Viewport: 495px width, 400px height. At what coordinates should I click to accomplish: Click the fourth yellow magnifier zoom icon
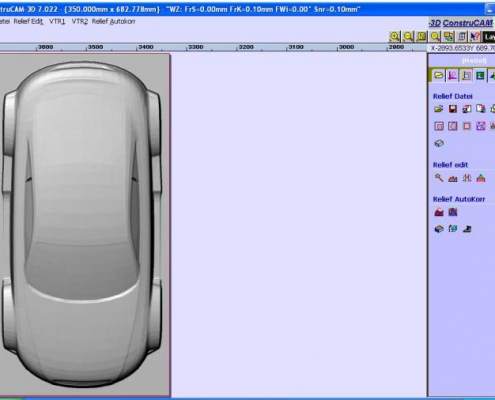[x=435, y=36]
